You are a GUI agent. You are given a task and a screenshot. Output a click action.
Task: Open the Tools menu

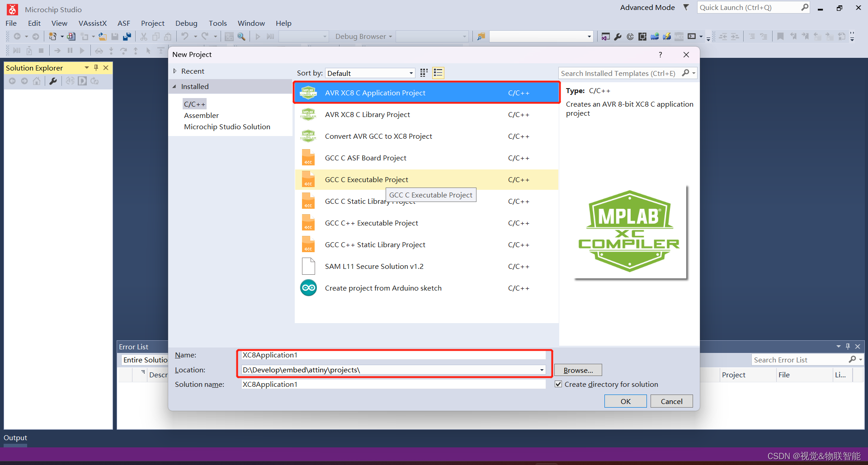pyautogui.click(x=218, y=23)
